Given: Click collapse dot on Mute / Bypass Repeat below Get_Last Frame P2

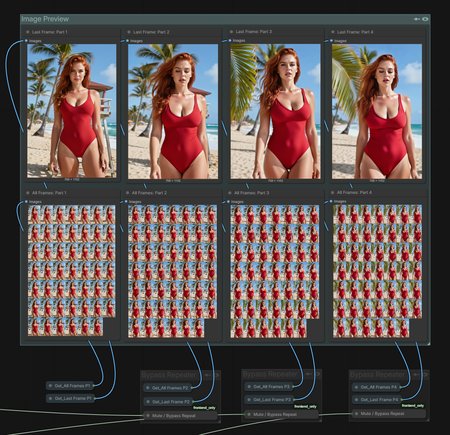Looking at the screenshot, I should point(148,416).
